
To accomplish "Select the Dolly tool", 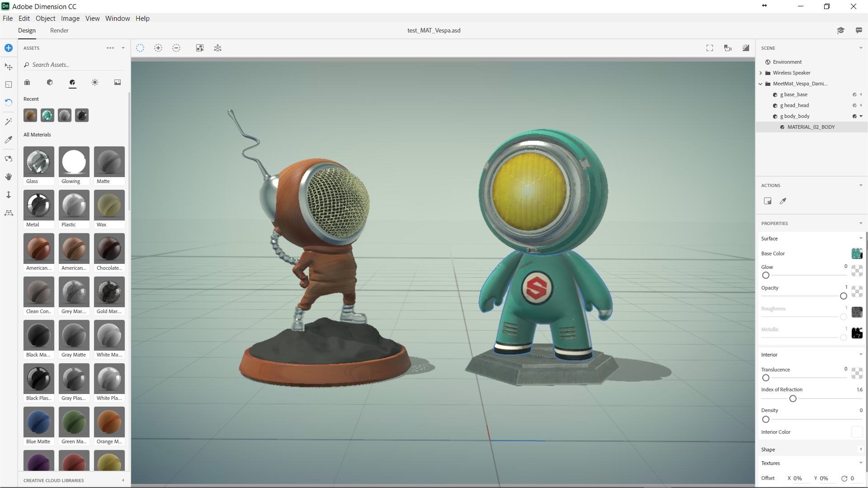I will [x=9, y=195].
